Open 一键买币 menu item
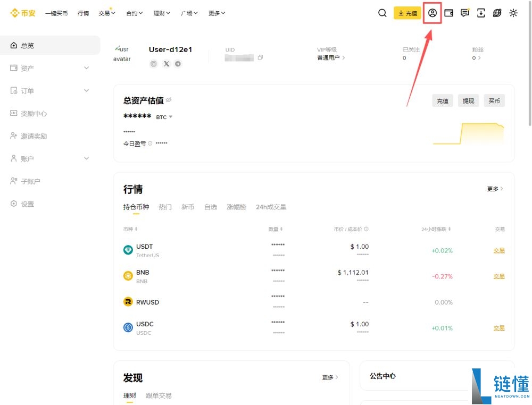 point(56,13)
